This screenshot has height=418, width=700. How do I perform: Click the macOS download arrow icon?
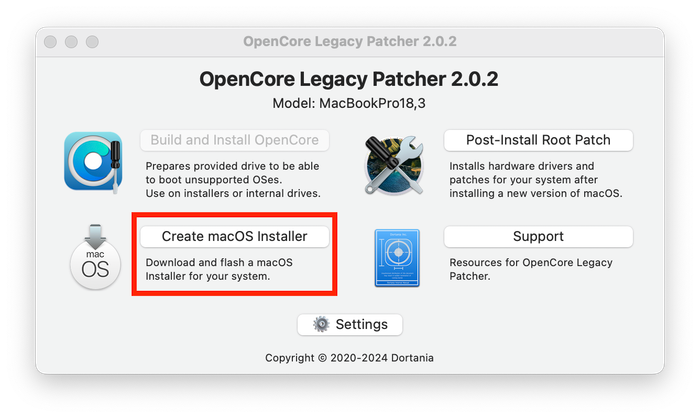click(95, 257)
